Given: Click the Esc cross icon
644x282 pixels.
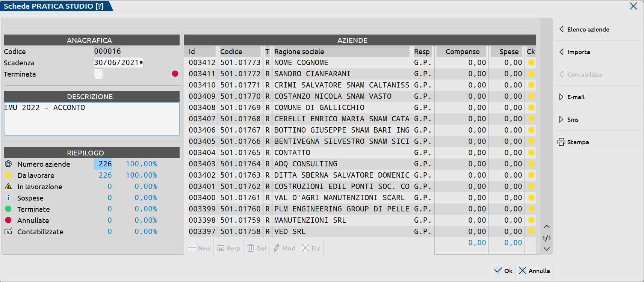Looking at the screenshot, I should tap(305, 248).
